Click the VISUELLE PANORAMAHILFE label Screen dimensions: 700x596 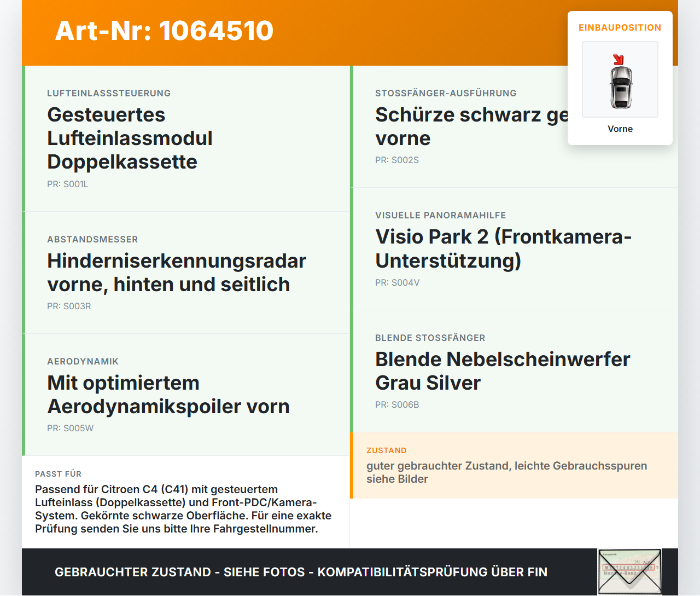coord(441,215)
